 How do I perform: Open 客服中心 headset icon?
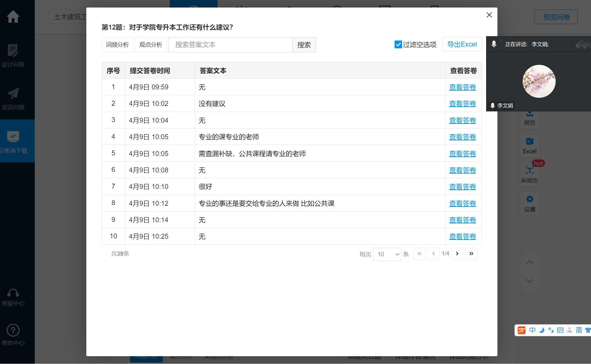[x=13, y=293]
